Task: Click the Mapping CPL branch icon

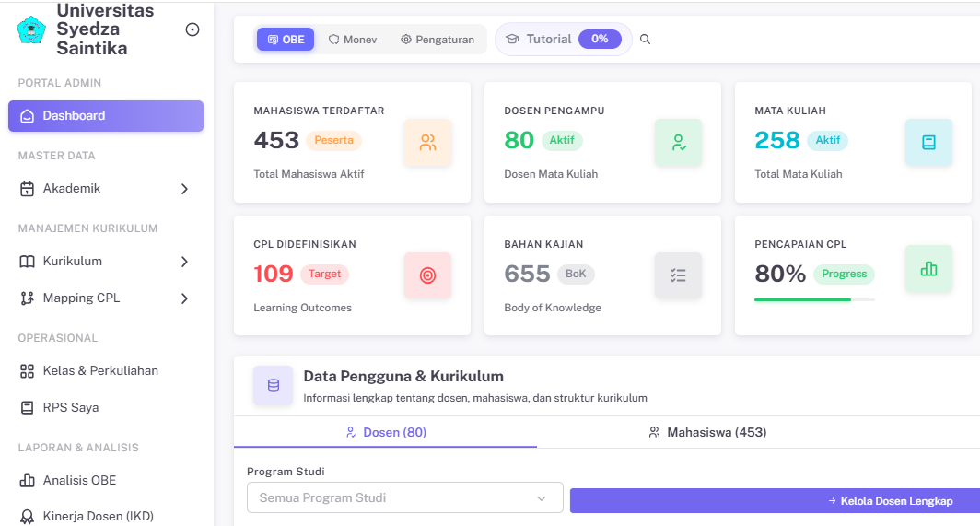Action: [x=27, y=298]
